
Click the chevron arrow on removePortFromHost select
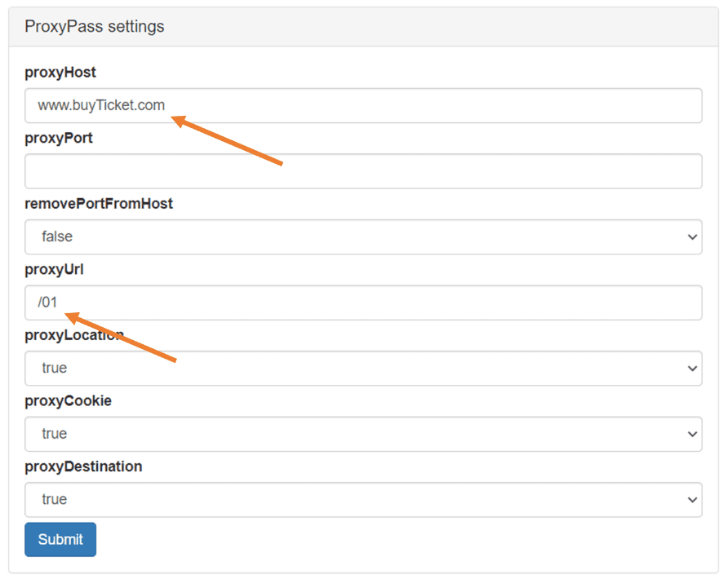(x=692, y=237)
